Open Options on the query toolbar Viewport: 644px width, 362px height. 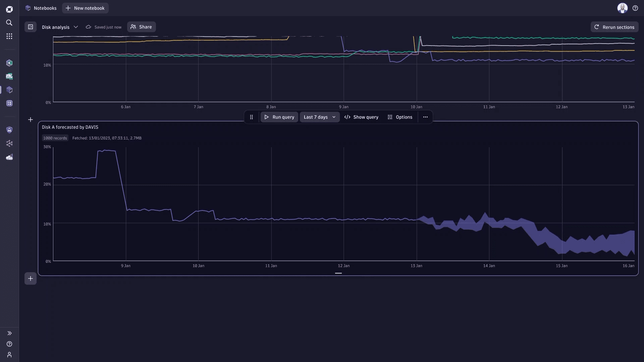(400, 117)
